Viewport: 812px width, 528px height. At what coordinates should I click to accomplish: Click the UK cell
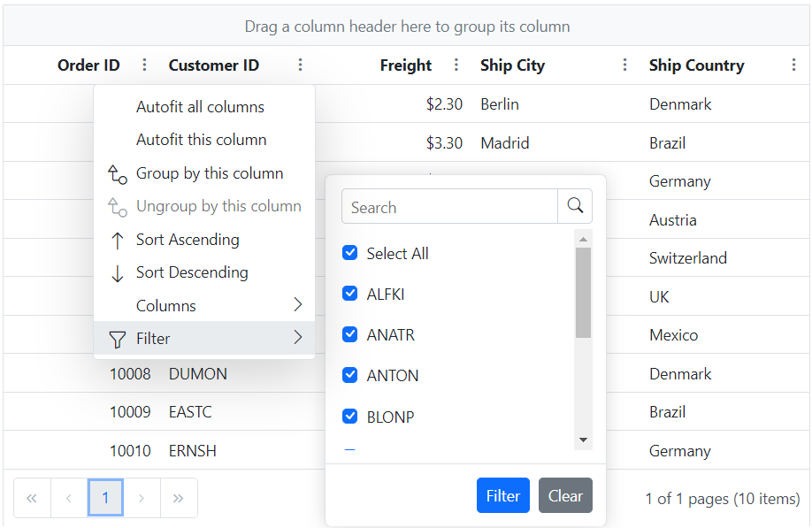point(659,296)
